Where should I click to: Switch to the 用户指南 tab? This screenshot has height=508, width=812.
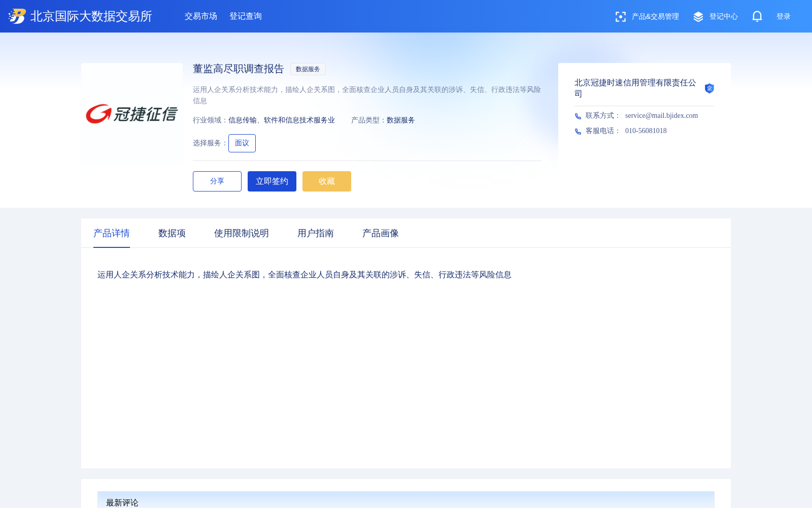click(x=316, y=233)
